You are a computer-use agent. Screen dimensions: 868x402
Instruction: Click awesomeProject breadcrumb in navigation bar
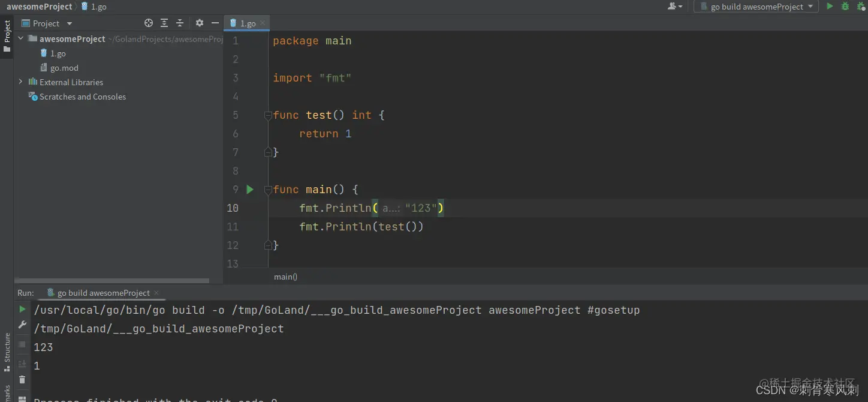tap(39, 7)
